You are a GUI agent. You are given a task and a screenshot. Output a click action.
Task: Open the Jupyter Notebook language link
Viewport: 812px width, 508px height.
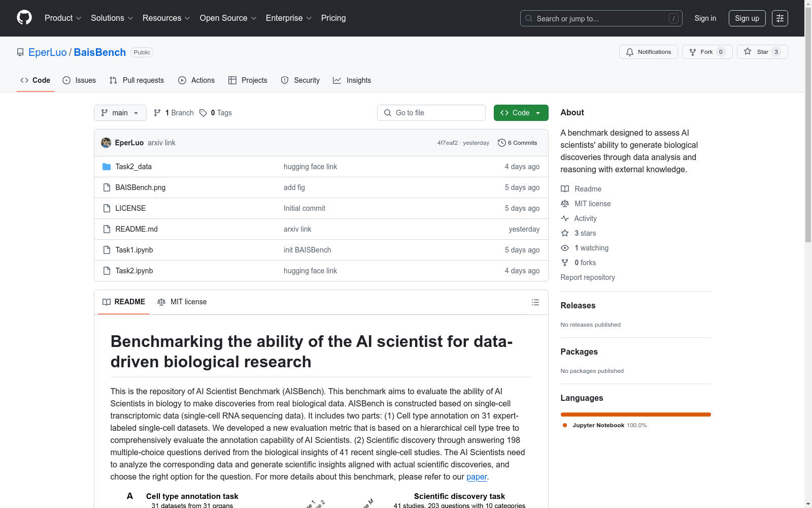(x=605, y=425)
